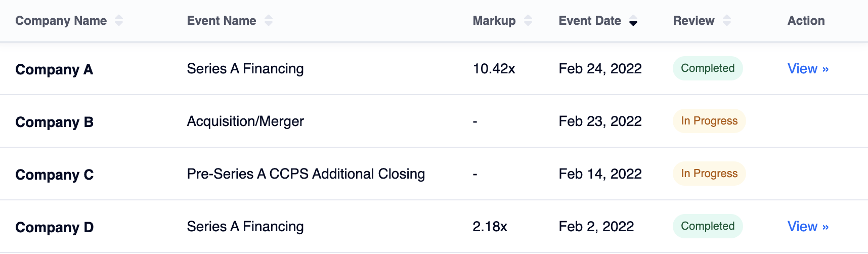868x254 pixels.
Task: Sort by Review status icon
Action: coord(727,21)
